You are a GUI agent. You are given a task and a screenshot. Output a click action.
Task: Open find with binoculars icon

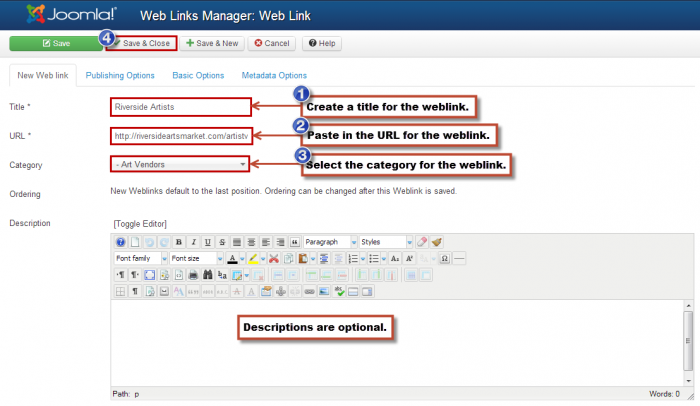pyautogui.click(x=208, y=275)
